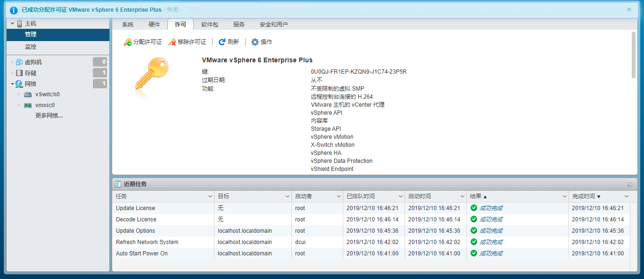Switch to the Packages (软件包) tab
This screenshot has width=644, height=279.
(210, 25)
